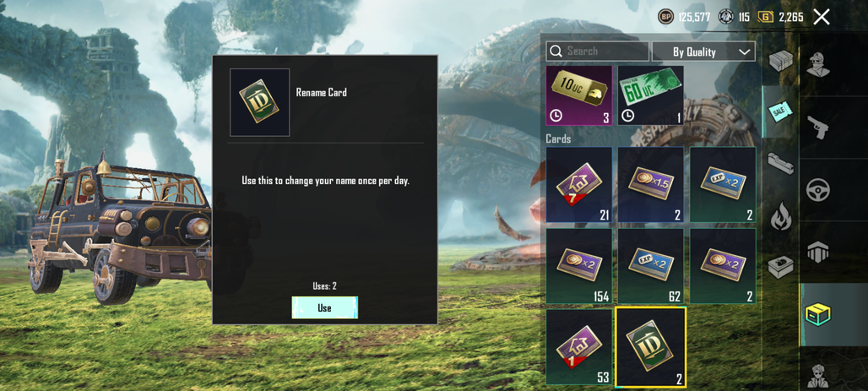Select the x1.5 BP card
The width and height of the screenshot is (868, 391).
coord(651,184)
